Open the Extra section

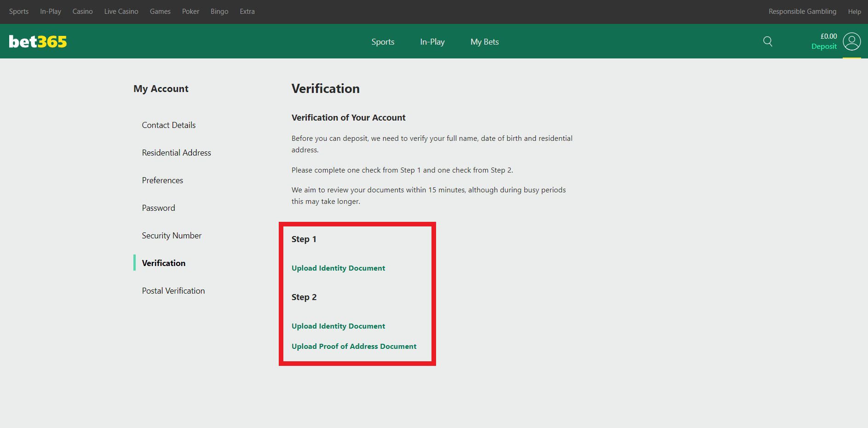247,12
